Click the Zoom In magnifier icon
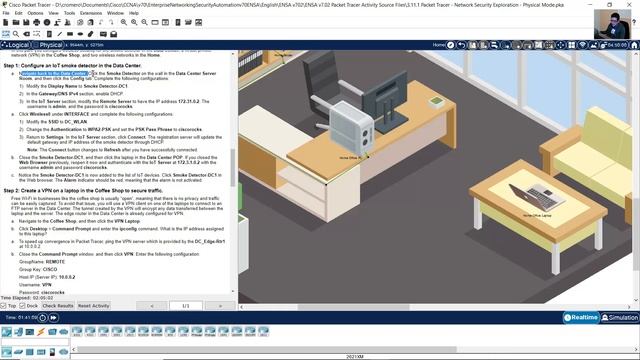The width and height of the screenshot is (640, 360). (x=124, y=22)
